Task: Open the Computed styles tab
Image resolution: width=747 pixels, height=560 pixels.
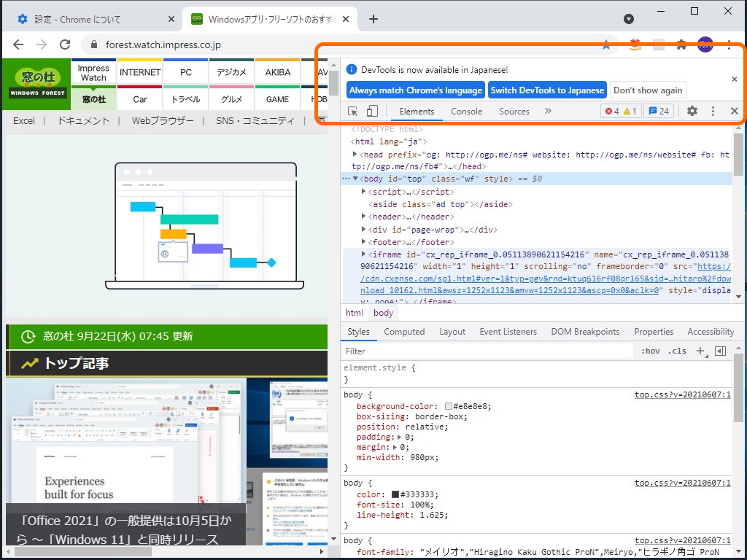Action: [404, 332]
